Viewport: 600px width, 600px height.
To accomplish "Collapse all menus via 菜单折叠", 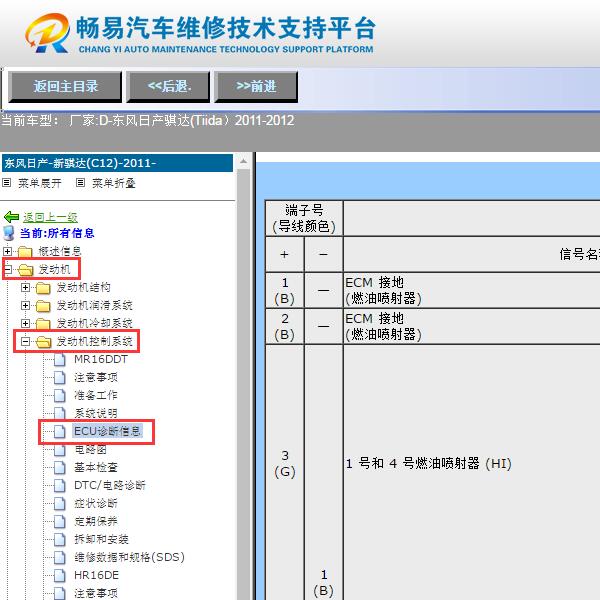I will (x=114, y=183).
